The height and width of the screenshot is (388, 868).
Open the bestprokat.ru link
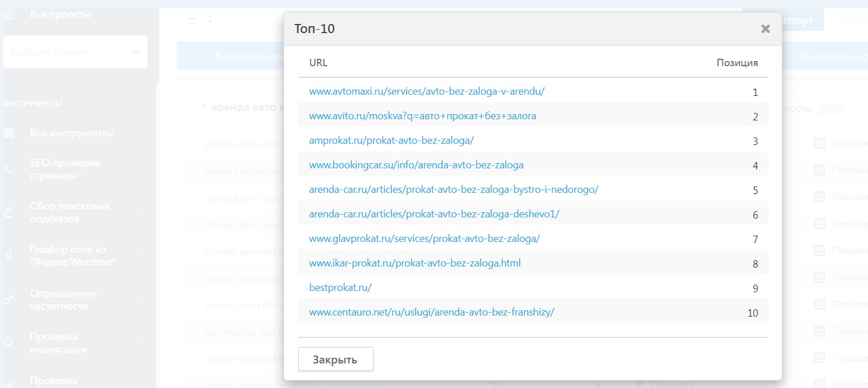[x=340, y=288]
